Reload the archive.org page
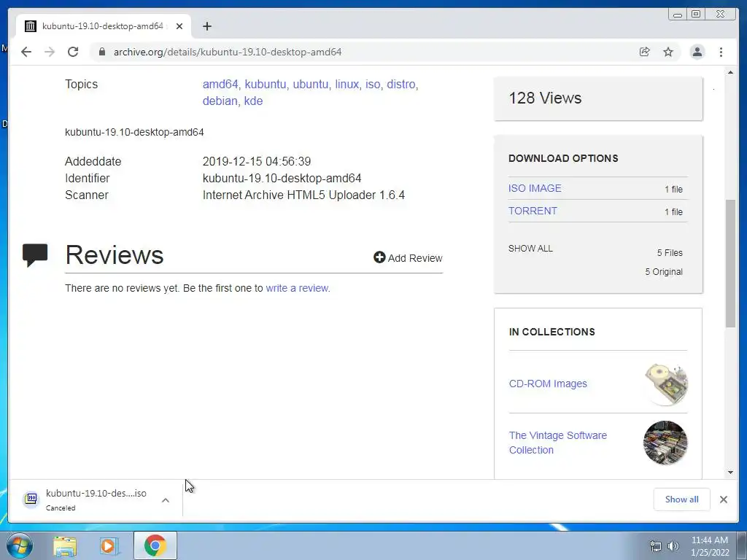747x560 pixels. pos(73,52)
